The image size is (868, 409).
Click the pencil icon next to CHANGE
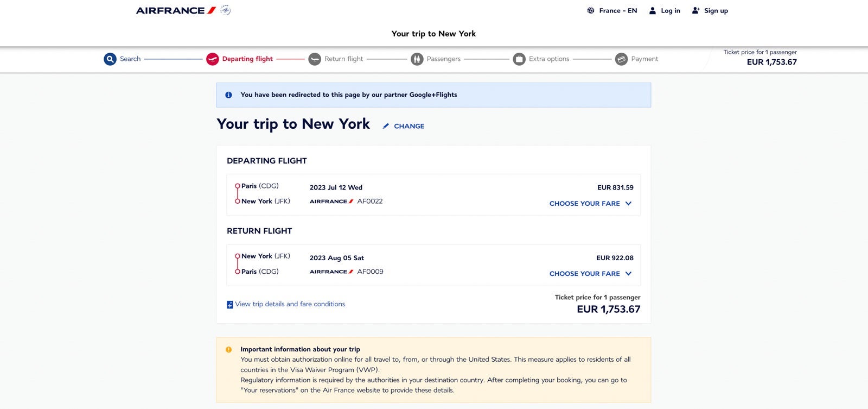[x=386, y=126]
